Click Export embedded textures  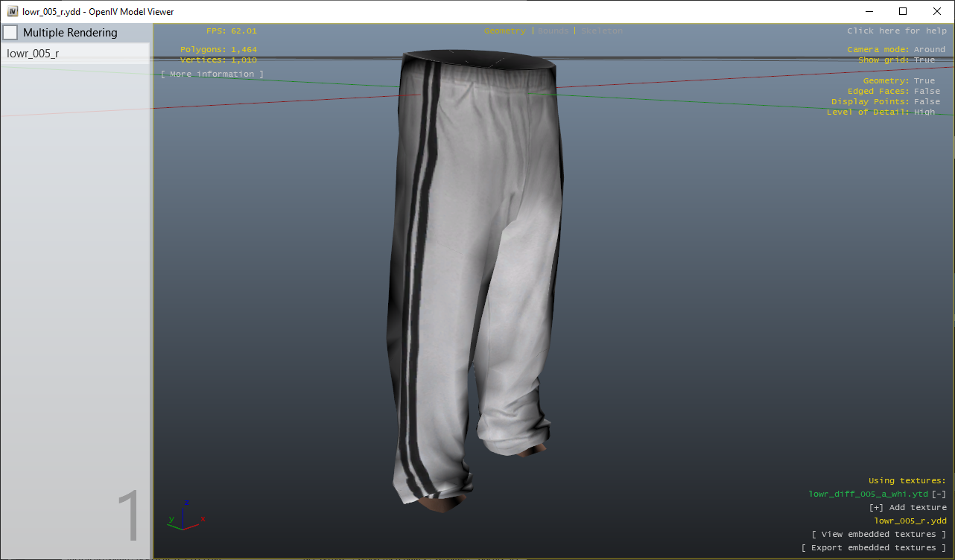pyautogui.click(x=873, y=547)
